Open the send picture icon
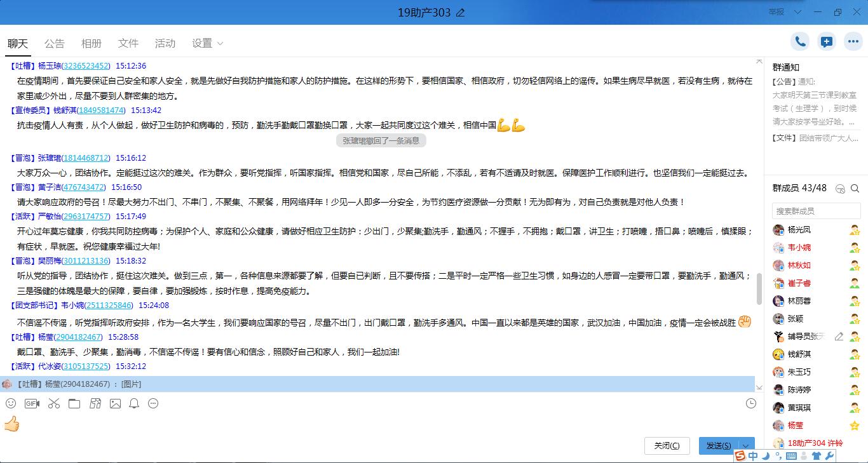The image size is (868, 463). tap(115, 403)
